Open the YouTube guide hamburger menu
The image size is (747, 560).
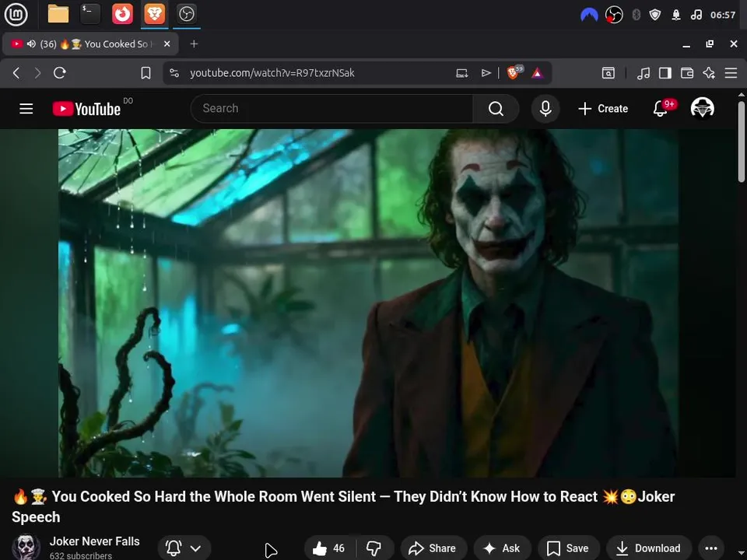pyautogui.click(x=26, y=109)
